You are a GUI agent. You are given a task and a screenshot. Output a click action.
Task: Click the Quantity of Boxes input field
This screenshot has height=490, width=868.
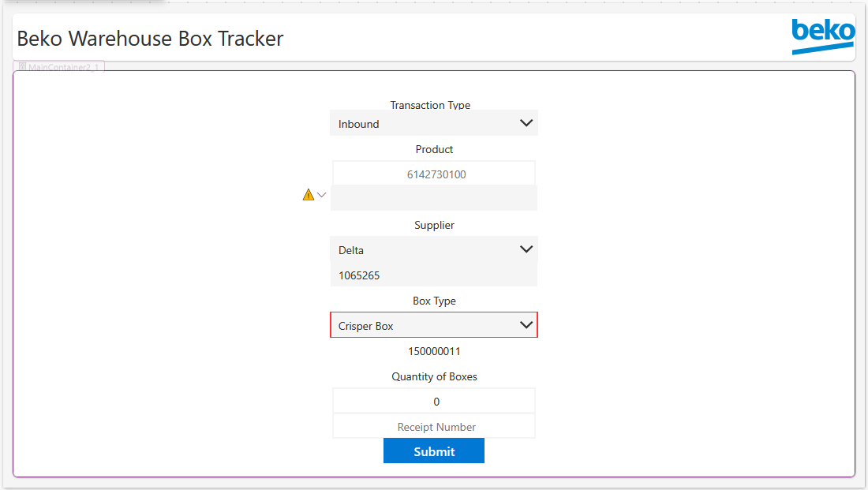(433, 401)
